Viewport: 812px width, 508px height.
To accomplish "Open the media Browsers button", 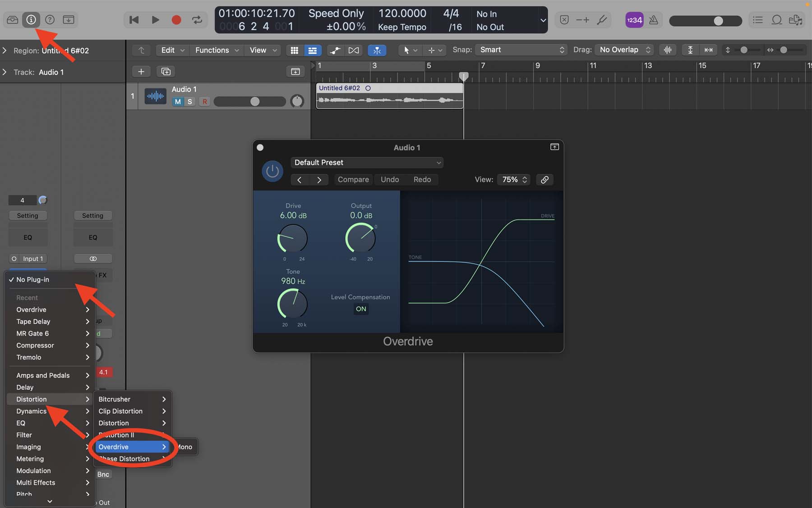I will [x=795, y=19].
